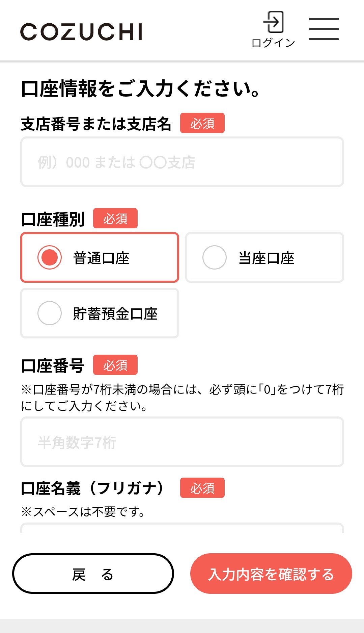
Task: Click the 入力内容を確認する button
Action: 271,574
